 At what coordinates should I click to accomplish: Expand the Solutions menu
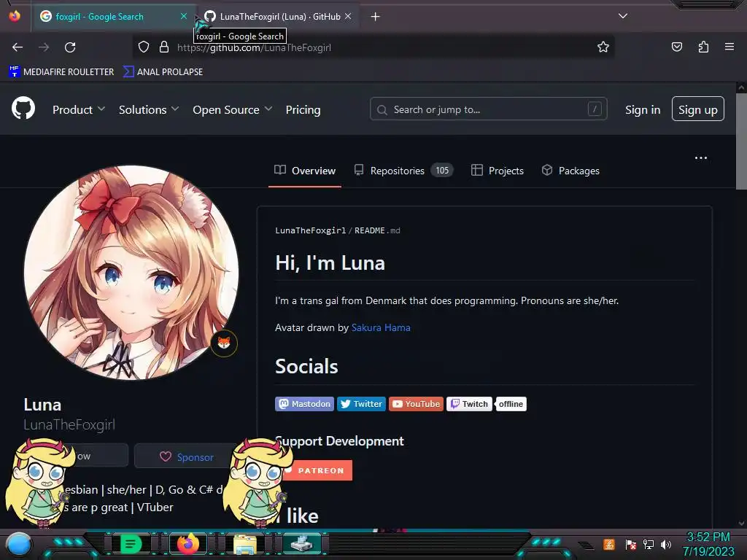coord(149,109)
